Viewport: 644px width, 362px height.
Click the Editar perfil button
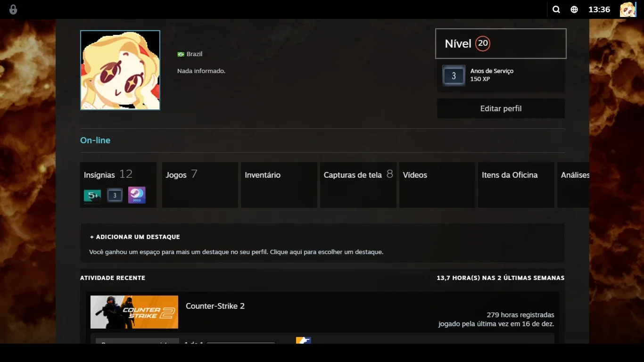coord(501,108)
